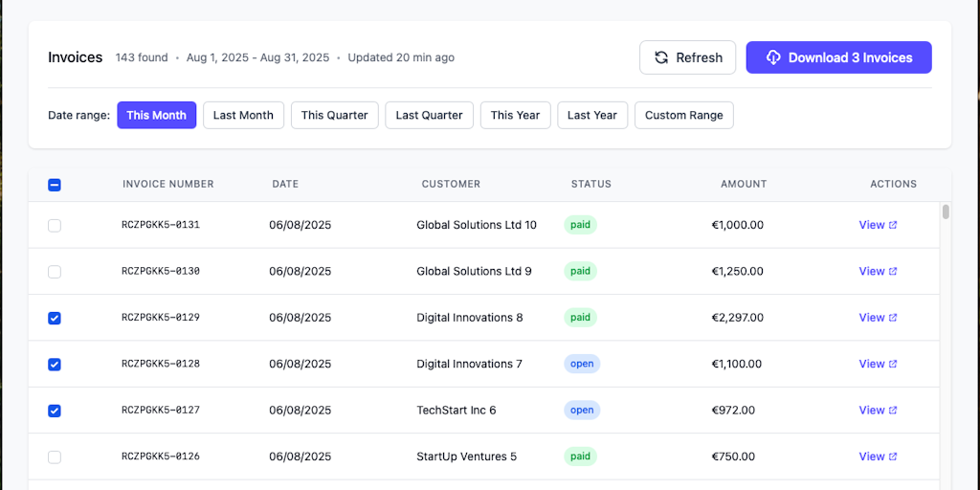The width and height of the screenshot is (980, 490).
Task: Click the table's vertical scrollbar thumb
Action: click(946, 212)
